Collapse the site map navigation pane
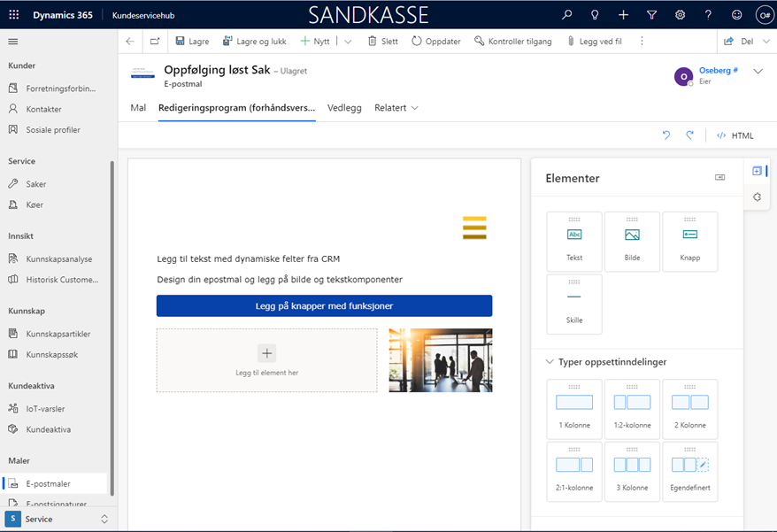 tap(13, 41)
